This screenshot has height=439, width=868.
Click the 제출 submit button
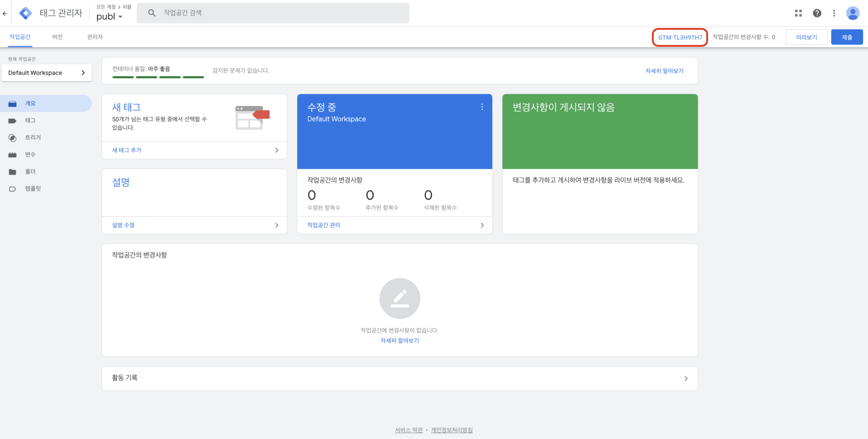click(x=847, y=37)
